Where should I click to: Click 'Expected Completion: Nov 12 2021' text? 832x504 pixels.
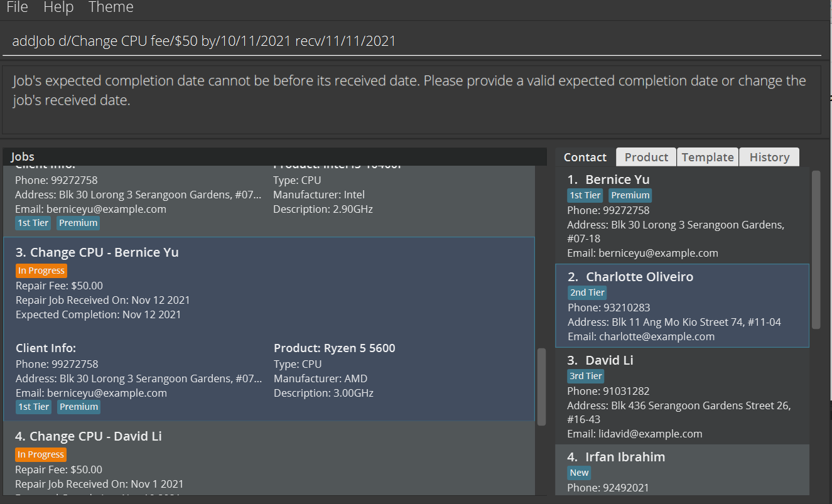coord(98,314)
